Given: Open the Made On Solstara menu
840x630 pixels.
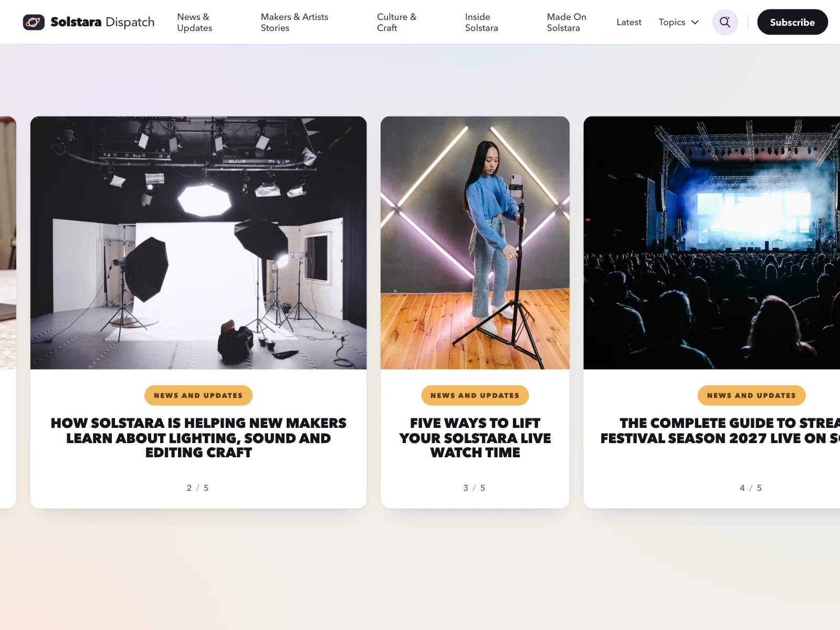Looking at the screenshot, I should pos(566,22).
